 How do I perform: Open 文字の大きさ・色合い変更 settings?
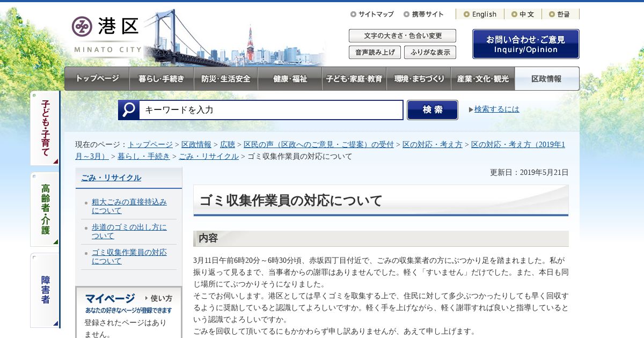coord(402,36)
